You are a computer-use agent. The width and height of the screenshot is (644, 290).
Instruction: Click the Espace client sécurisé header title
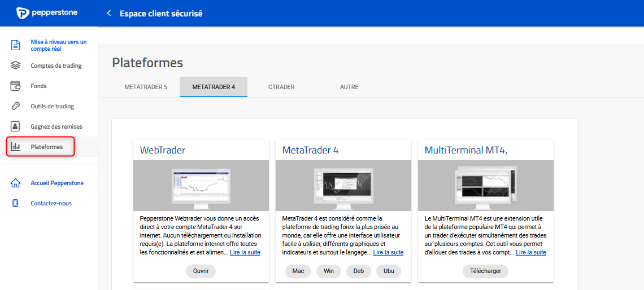point(161,14)
